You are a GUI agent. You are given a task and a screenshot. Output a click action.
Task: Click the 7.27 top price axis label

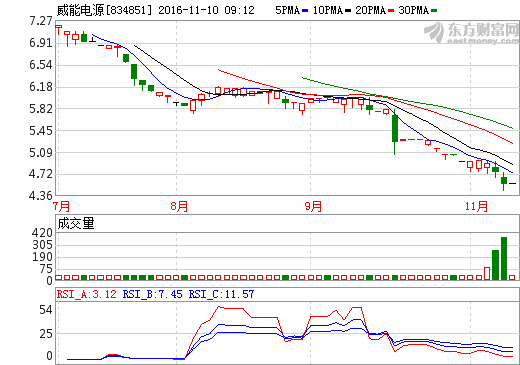pos(41,21)
